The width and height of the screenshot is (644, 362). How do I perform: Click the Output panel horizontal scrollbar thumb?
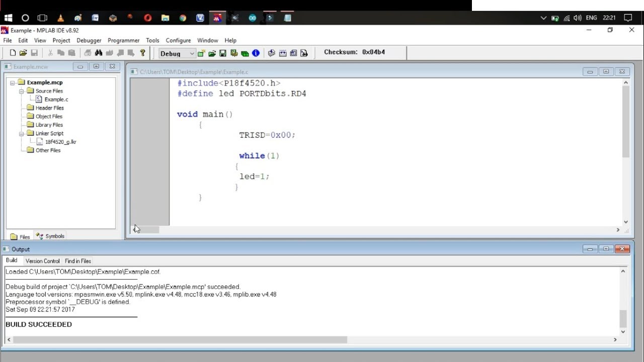(180, 340)
